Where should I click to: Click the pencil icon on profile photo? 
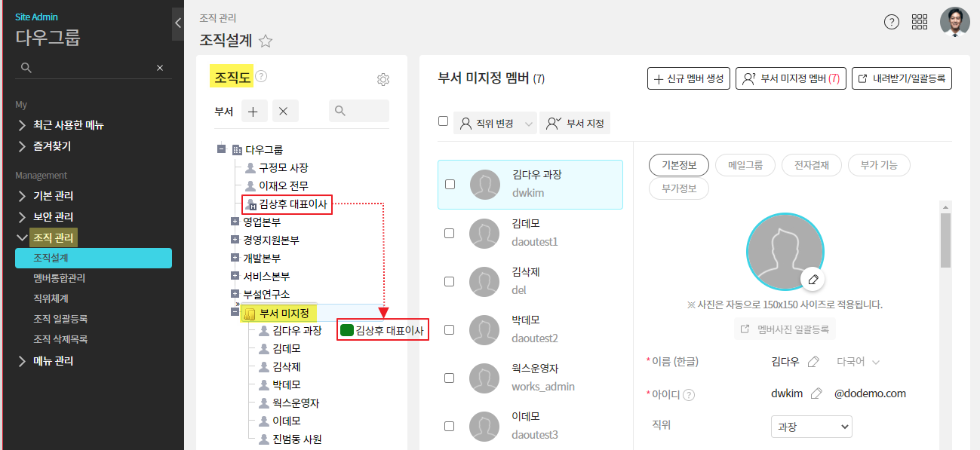click(x=813, y=279)
